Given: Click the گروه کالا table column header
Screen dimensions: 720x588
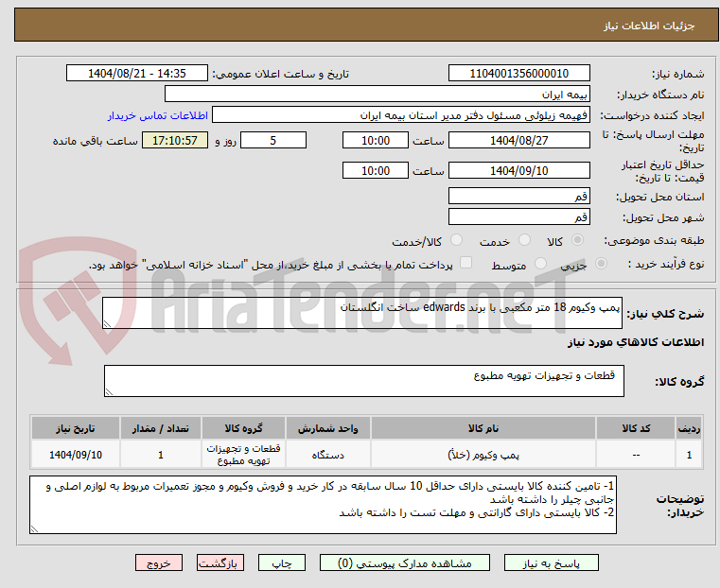Looking at the screenshot, I should point(243,428).
